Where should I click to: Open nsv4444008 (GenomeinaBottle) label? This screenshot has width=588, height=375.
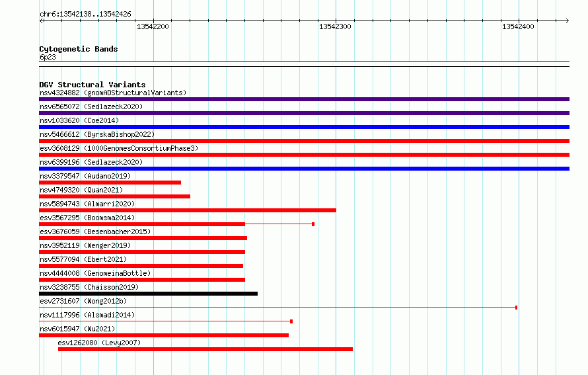click(x=95, y=273)
